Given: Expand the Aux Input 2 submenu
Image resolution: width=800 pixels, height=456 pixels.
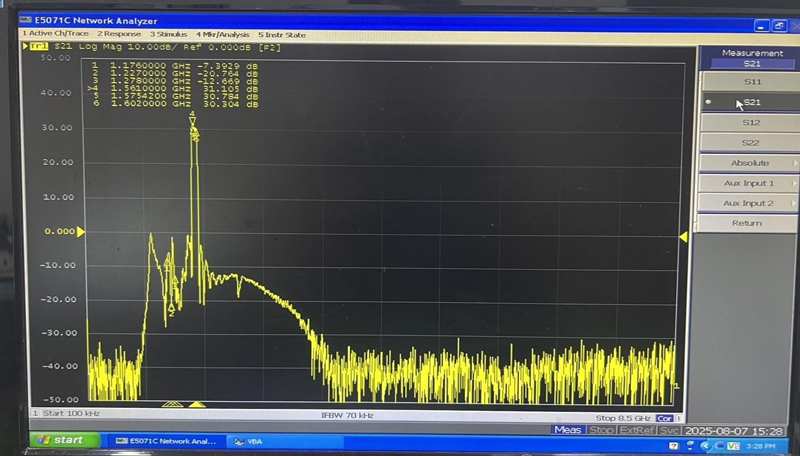Looking at the screenshot, I should 750,203.
